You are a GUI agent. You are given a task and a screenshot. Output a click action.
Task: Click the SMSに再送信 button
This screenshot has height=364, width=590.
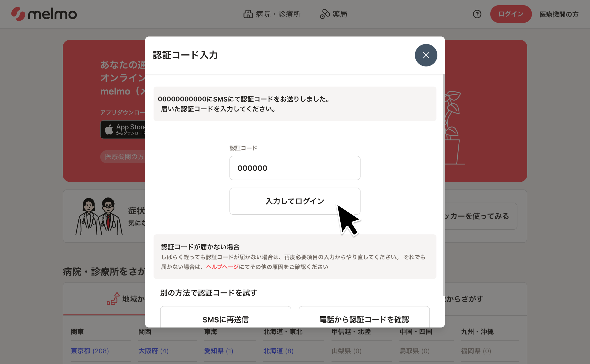pyautogui.click(x=225, y=318)
